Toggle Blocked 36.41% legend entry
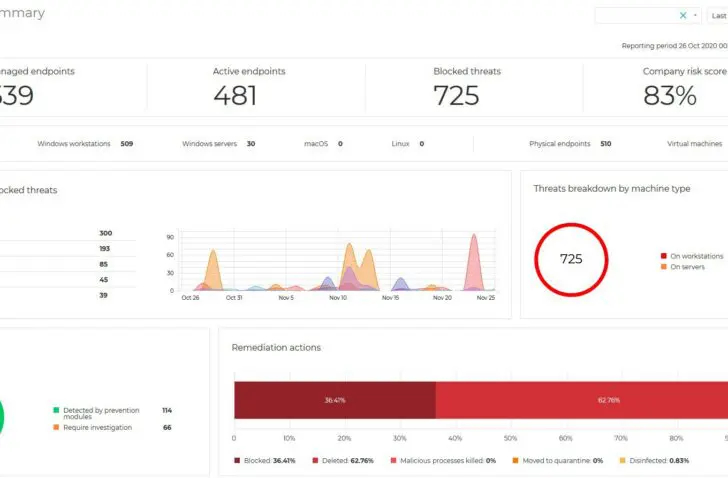The width and height of the screenshot is (728, 478). [265, 460]
